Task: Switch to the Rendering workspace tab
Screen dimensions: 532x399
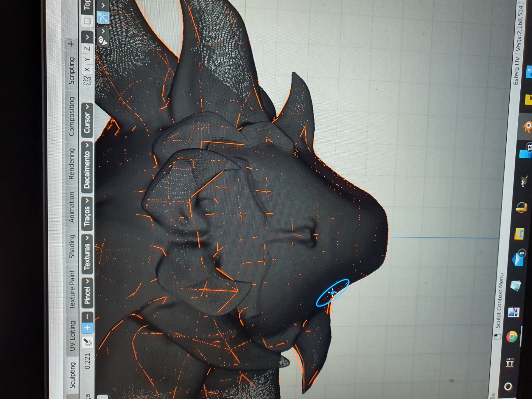Action: click(x=72, y=164)
